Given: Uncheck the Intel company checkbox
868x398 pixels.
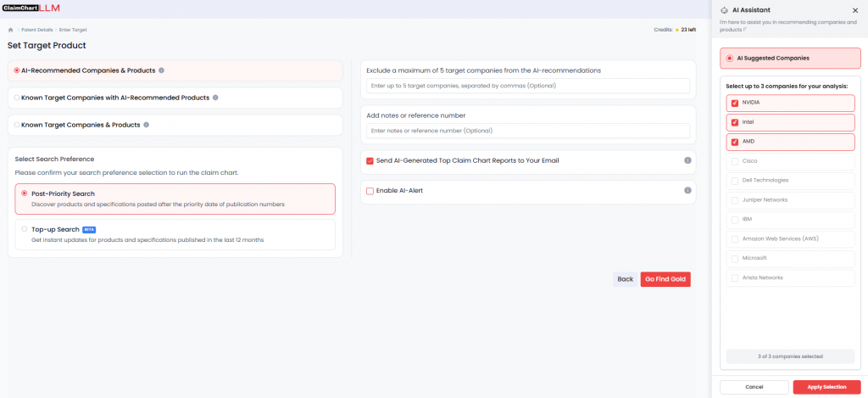Looking at the screenshot, I should 735,122.
